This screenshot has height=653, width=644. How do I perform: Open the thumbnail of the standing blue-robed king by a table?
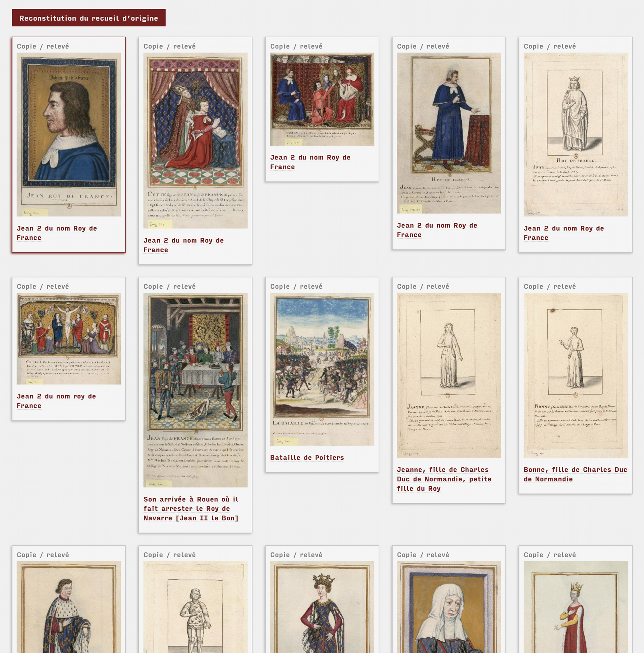(x=449, y=133)
